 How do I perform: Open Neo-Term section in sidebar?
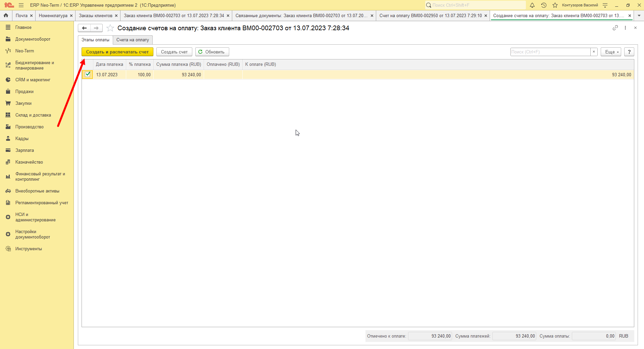tap(24, 51)
